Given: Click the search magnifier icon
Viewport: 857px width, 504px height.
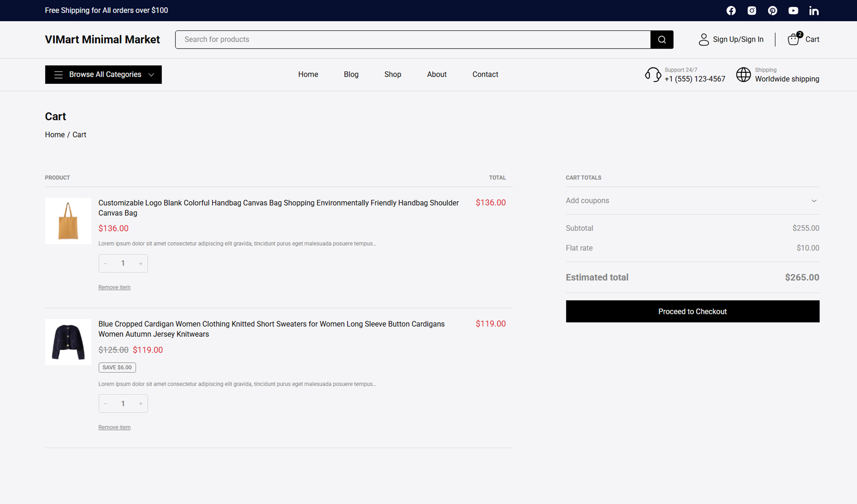Looking at the screenshot, I should (x=662, y=39).
